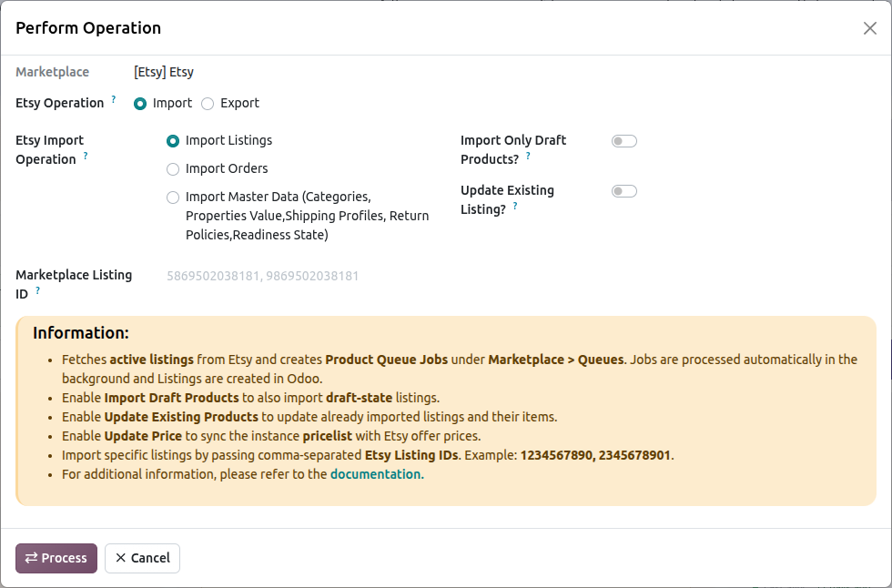Click the Perform Operation title

(x=88, y=28)
